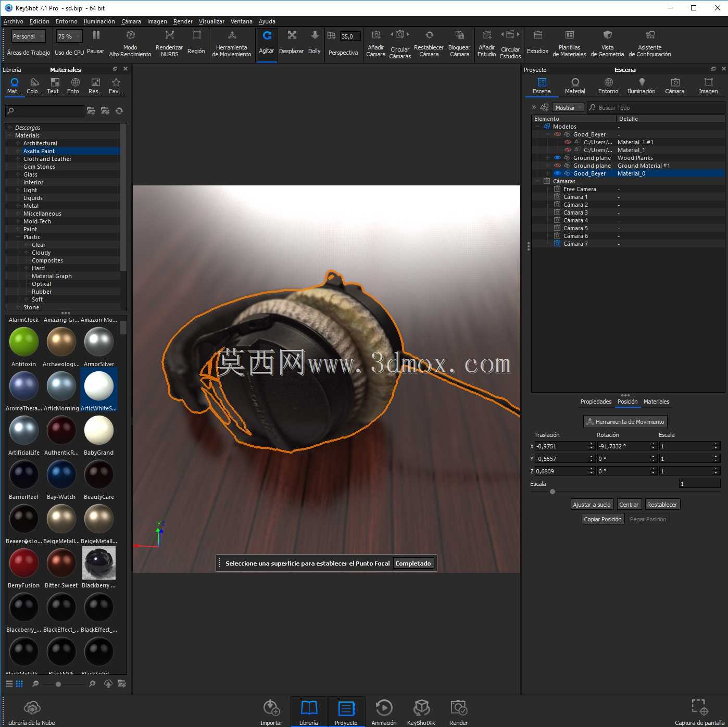The width and height of the screenshot is (728, 727).
Task: Expand the Descargas library folder
Action: 9,128
